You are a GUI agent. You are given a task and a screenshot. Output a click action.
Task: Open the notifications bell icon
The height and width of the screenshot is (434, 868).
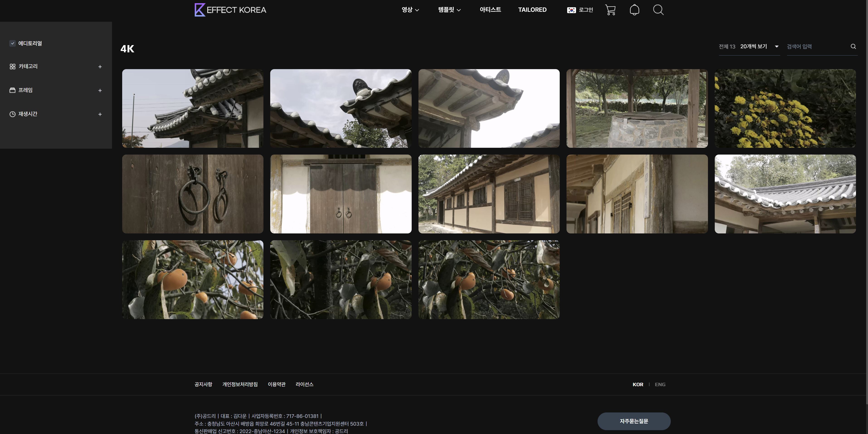(635, 10)
